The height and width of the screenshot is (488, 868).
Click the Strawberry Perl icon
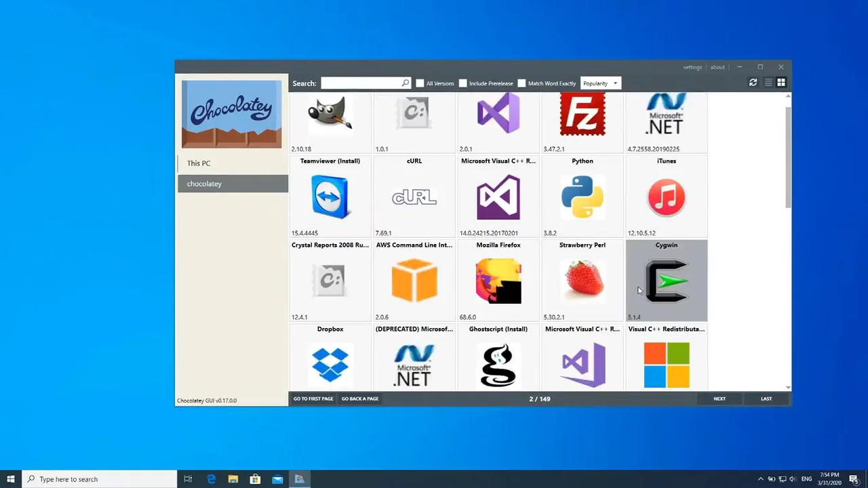[582, 280]
